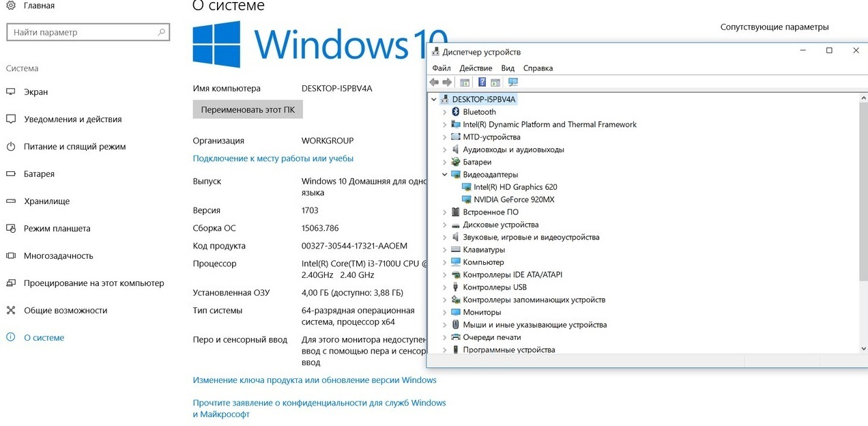The height and width of the screenshot is (426, 868).
Task: Select the Программные устройства row label
Action: (509, 350)
